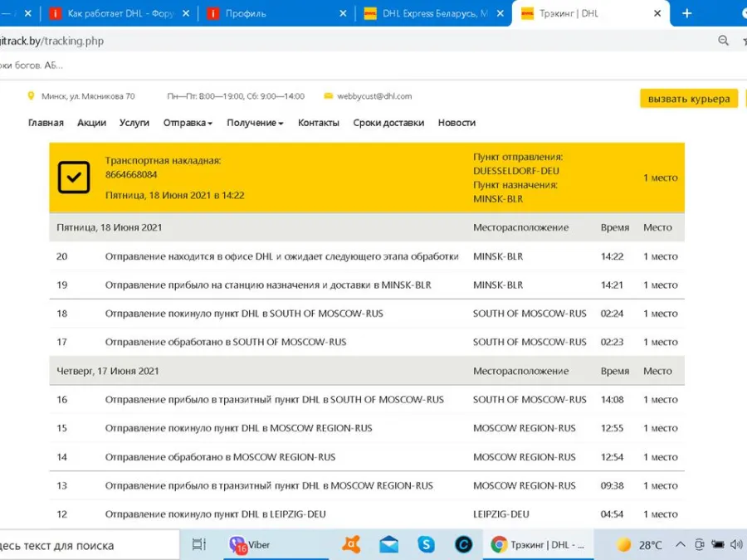
Task: Close the Как работает DHL tab
Action: point(186,14)
